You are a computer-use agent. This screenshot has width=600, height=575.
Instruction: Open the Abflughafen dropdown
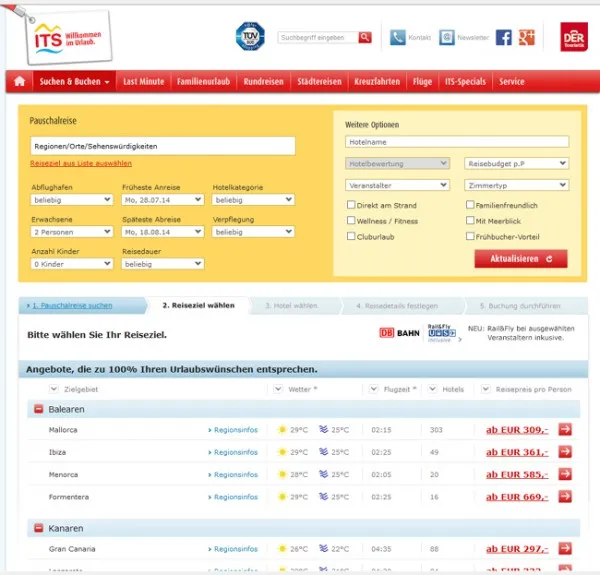[x=71, y=200]
